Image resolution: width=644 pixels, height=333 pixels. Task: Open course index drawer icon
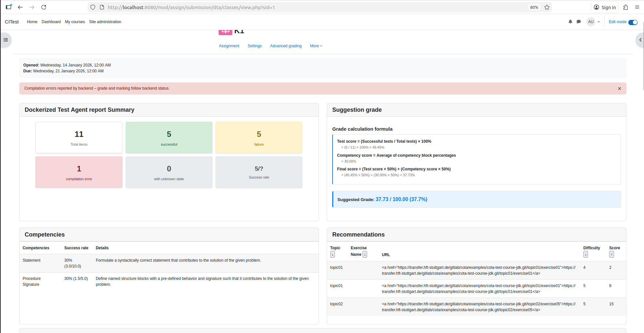6,40
